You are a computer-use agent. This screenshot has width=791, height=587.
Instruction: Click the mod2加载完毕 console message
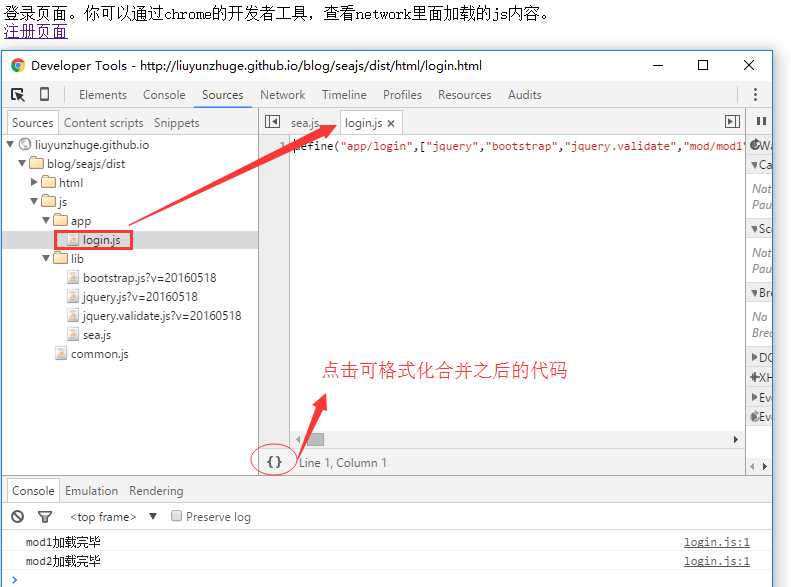(63, 561)
